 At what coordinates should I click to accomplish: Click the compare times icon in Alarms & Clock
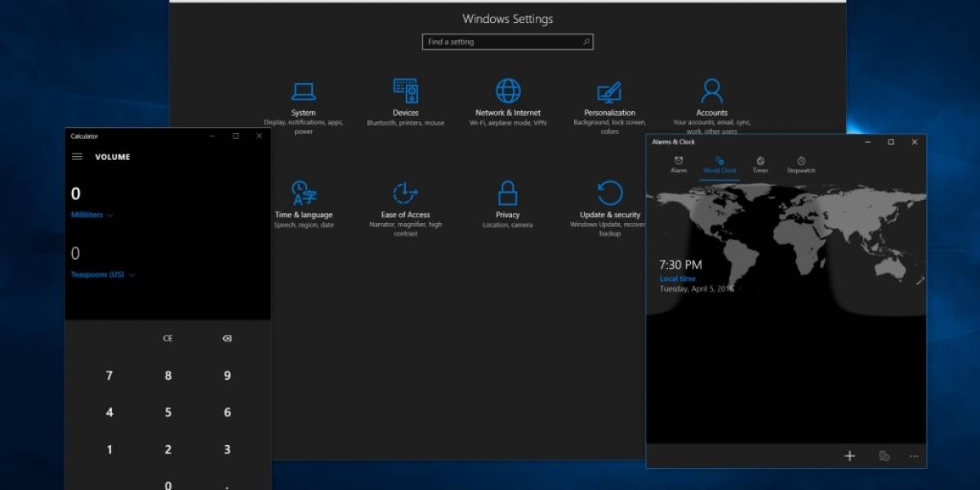pos(884,456)
